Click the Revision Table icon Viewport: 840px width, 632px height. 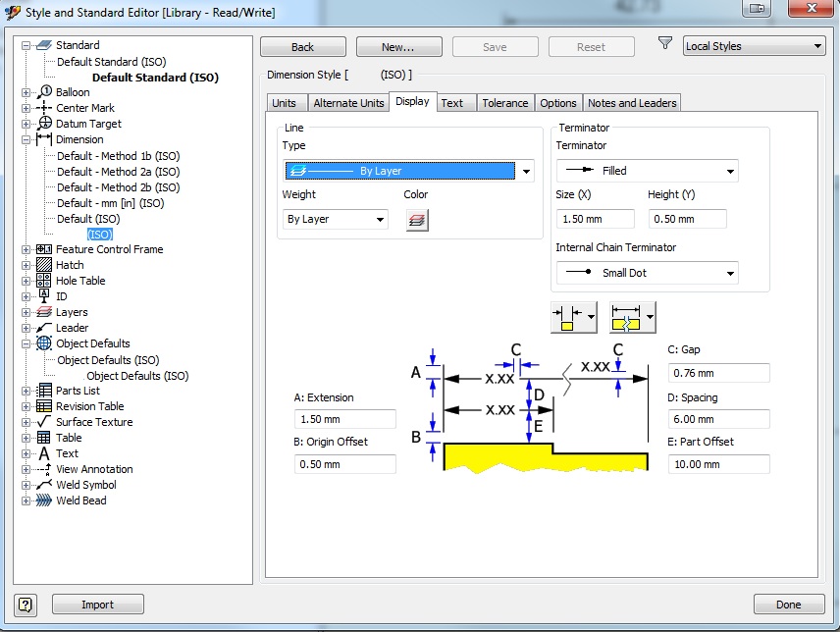tap(44, 406)
